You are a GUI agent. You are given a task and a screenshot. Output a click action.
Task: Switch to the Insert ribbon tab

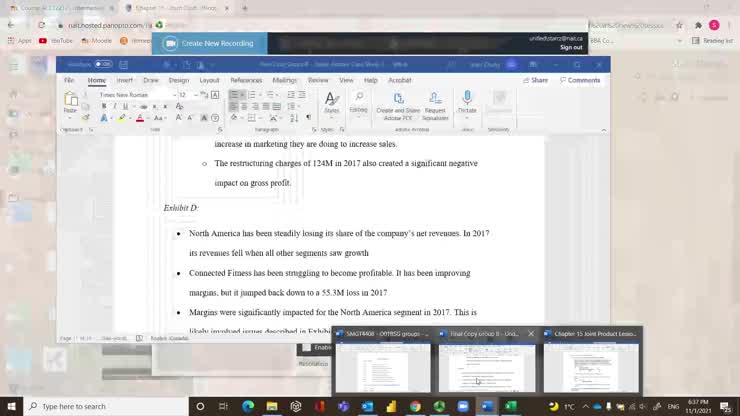pyautogui.click(x=125, y=80)
